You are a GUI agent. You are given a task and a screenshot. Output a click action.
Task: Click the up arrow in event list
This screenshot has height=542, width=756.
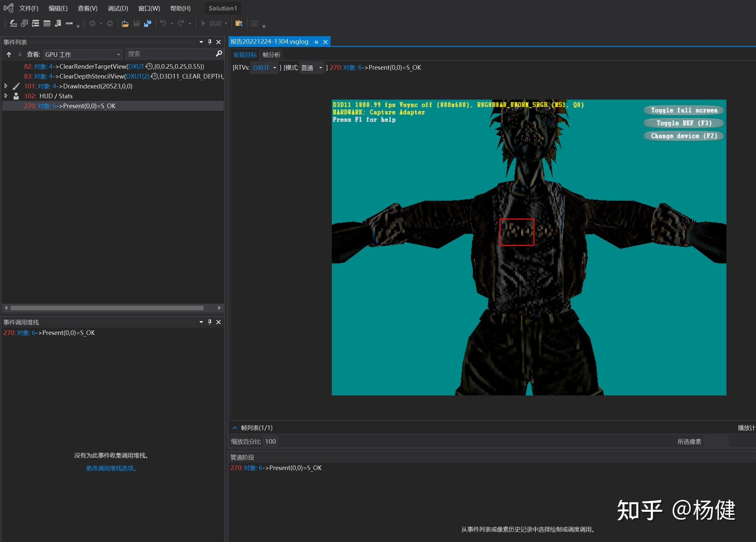point(9,54)
